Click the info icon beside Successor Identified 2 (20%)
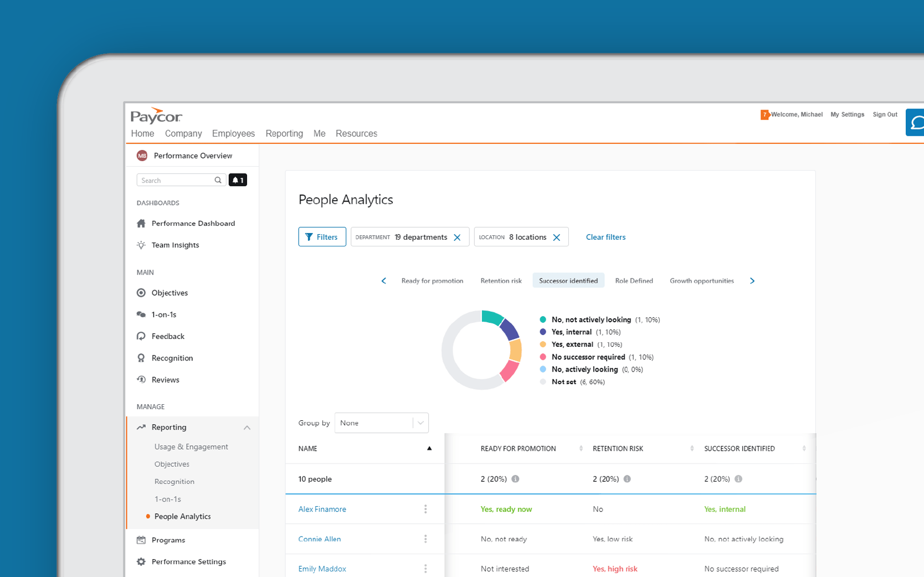The height and width of the screenshot is (577, 924). pos(738,479)
